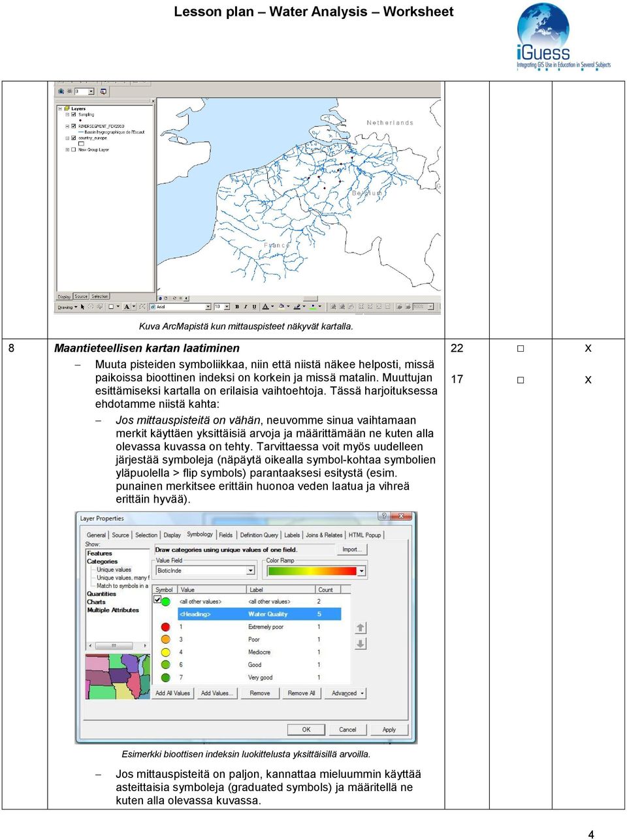
Task: Enable the New Group Layer checkbox
Action: [74, 150]
